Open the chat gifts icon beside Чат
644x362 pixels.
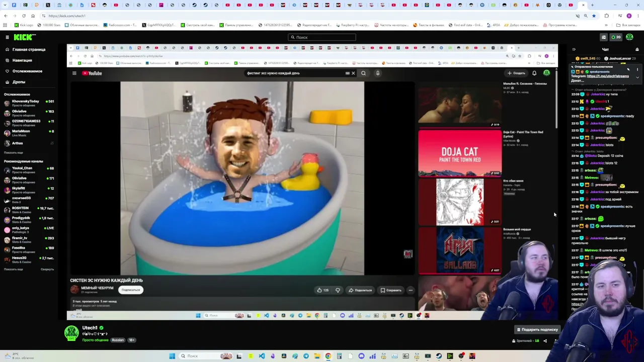click(x=637, y=50)
